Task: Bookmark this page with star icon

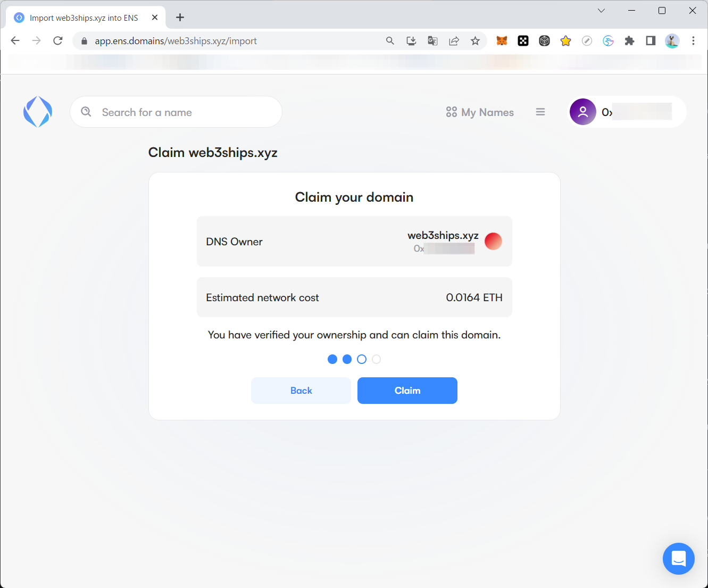Action: tap(475, 41)
